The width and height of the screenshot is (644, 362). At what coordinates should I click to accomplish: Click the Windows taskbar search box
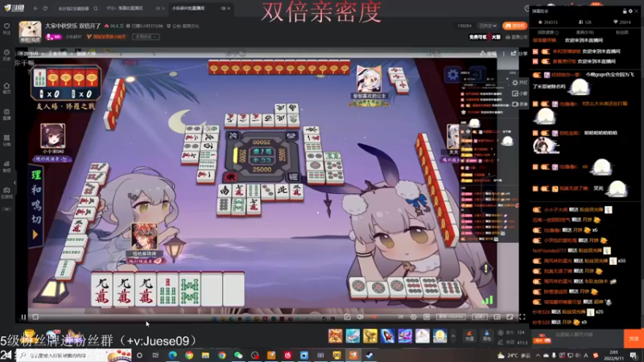click(74, 356)
